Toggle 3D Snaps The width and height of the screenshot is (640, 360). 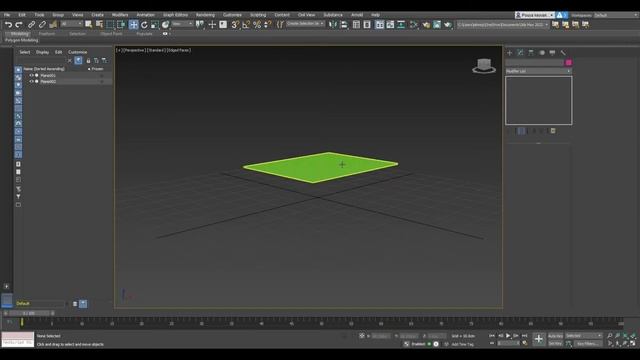tap(235, 24)
